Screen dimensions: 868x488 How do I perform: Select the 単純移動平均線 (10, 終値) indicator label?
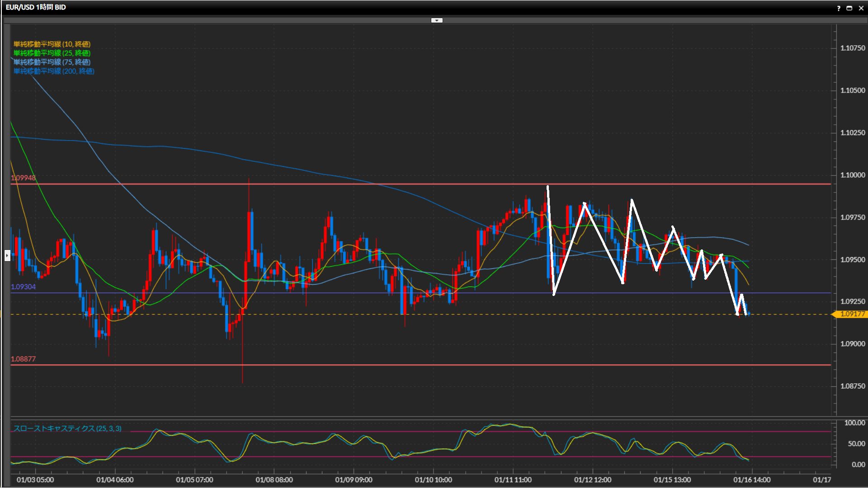pyautogui.click(x=52, y=44)
